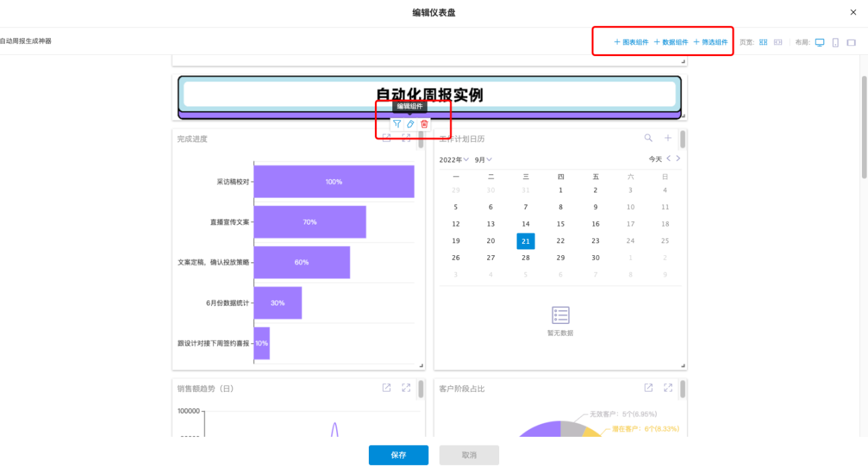This screenshot has height=473, width=868.
Task: Select desktop layout icon
Action: click(820, 42)
